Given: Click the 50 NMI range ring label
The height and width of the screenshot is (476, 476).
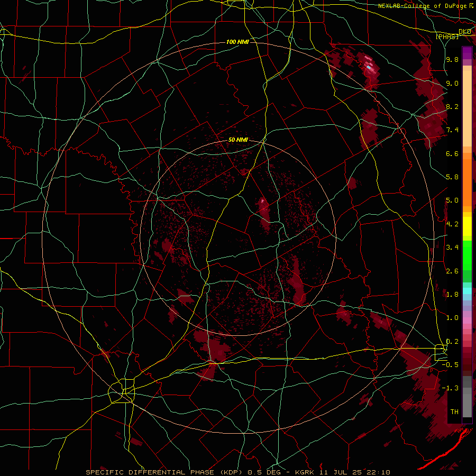Looking at the screenshot, I should (x=238, y=140).
